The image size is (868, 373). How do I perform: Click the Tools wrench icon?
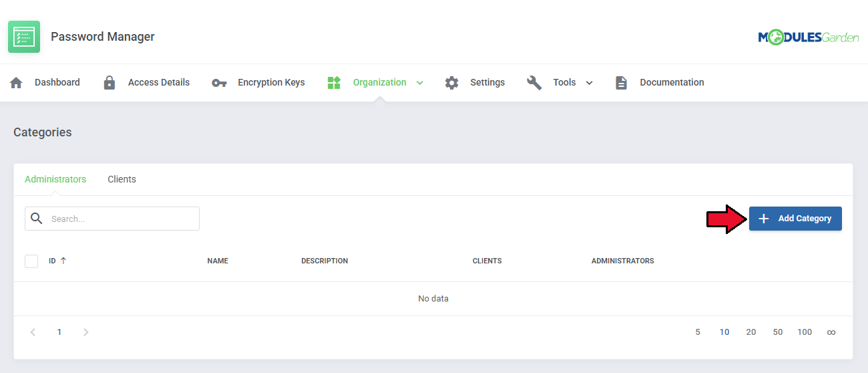tap(534, 83)
